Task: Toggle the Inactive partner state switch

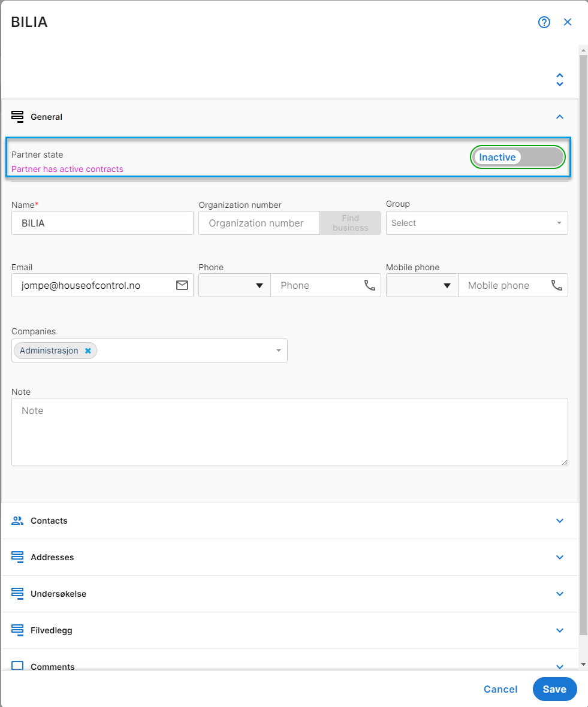Action: click(518, 157)
